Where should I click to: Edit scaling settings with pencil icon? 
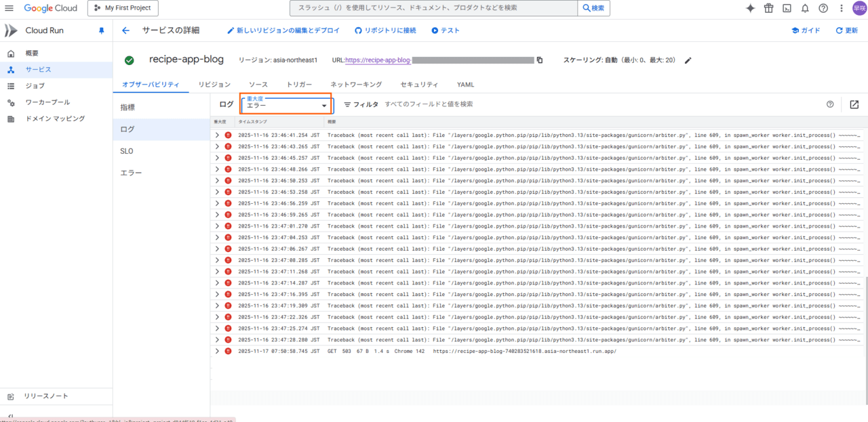[688, 60]
